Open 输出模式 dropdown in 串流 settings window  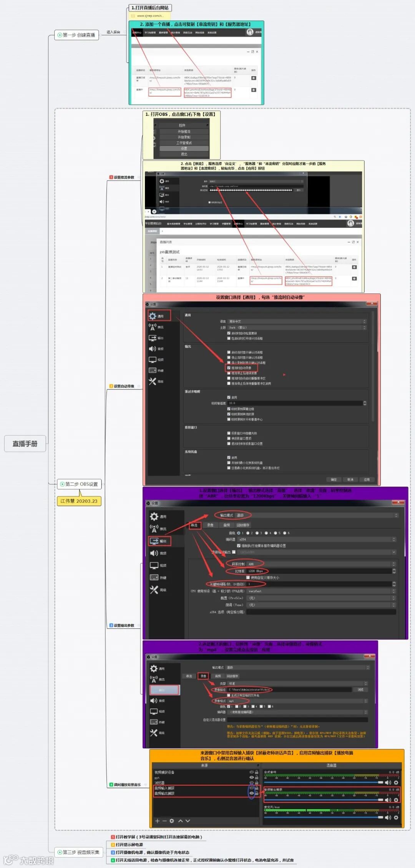coord(317,515)
